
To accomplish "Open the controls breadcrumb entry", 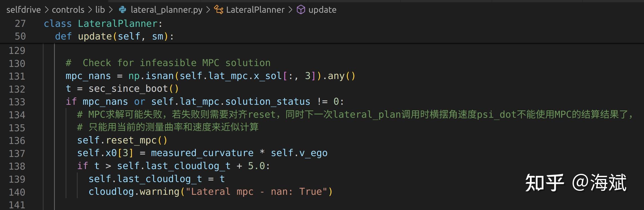I will [68, 9].
